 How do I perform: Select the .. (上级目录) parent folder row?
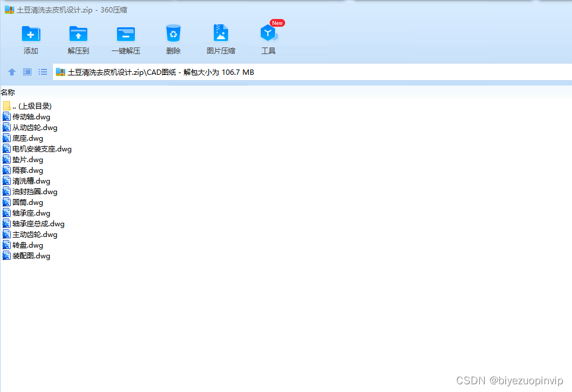[27, 106]
